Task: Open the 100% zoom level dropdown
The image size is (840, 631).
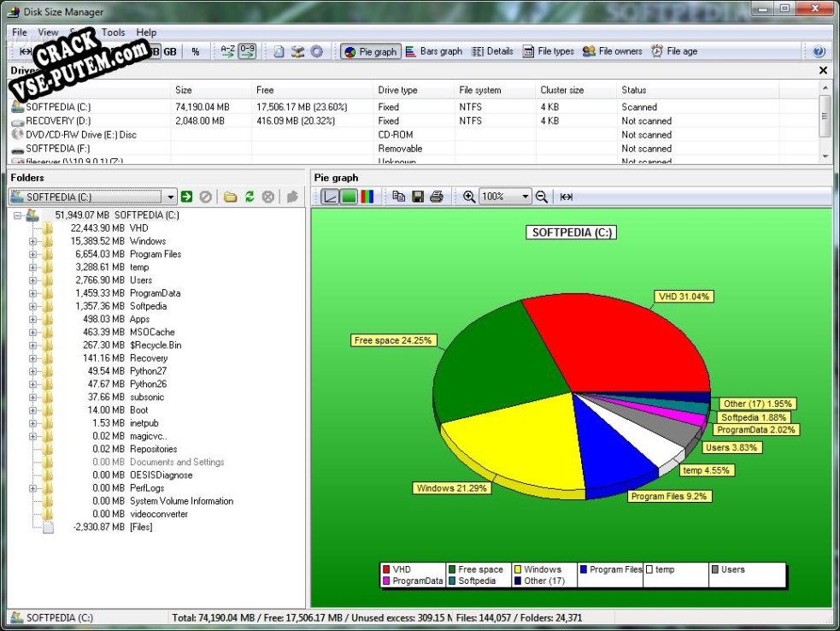Action: coord(525,197)
